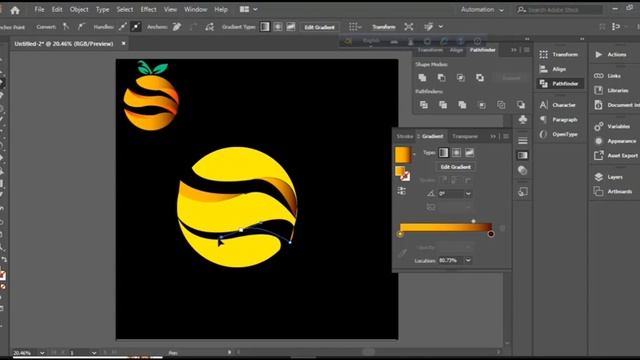Screen dimensions: 640x360
Task: Select Freeform gradient type in the control bar
Action: [291, 27]
